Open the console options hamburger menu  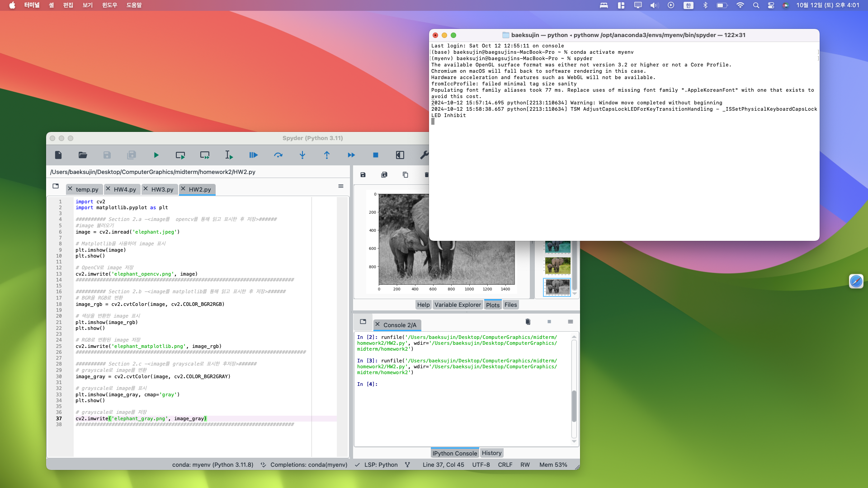coord(570,322)
